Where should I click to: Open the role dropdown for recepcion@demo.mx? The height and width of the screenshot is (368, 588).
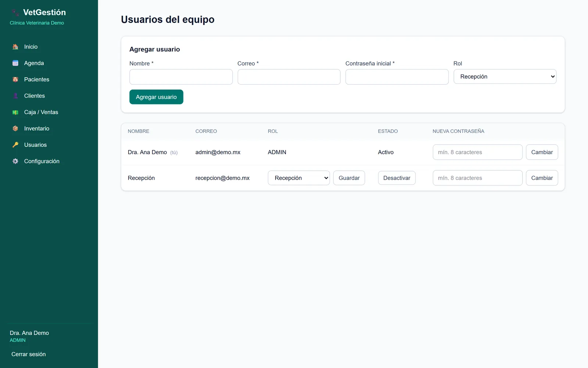(299, 178)
